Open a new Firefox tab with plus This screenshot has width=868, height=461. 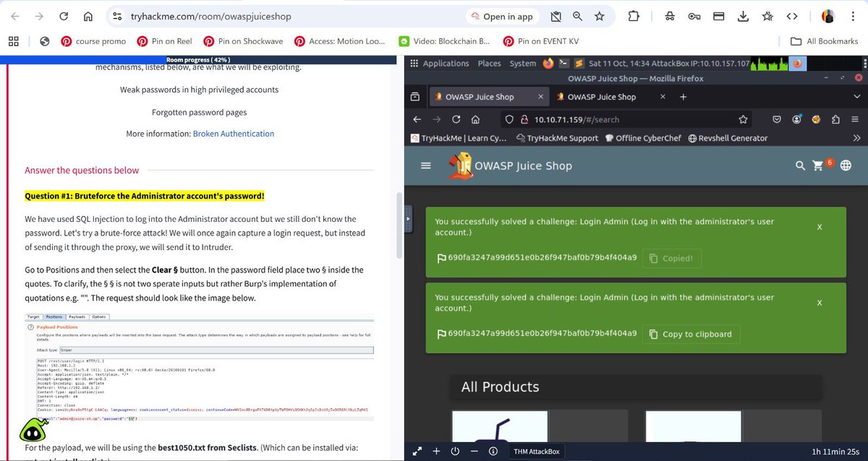[684, 97]
